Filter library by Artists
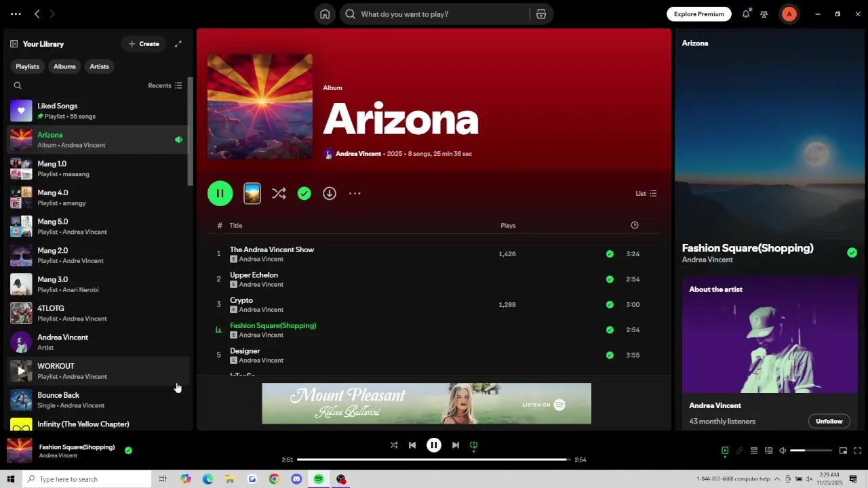The width and height of the screenshot is (868, 488). click(x=99, y=66)
